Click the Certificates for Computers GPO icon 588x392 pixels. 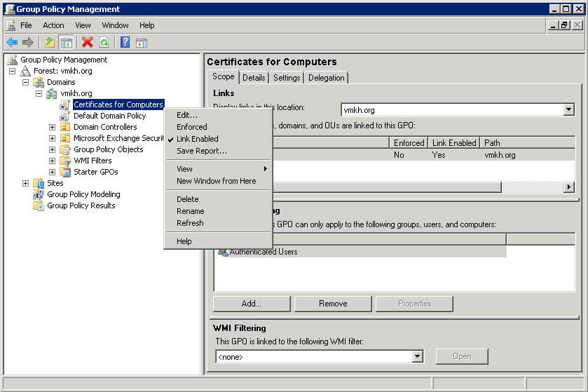click(x=65, y=104)
